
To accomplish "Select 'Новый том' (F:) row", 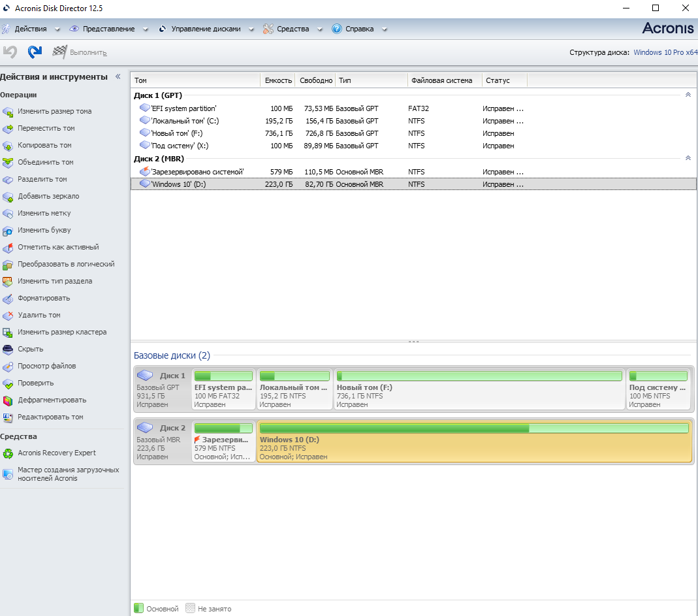I will [413, 133].
